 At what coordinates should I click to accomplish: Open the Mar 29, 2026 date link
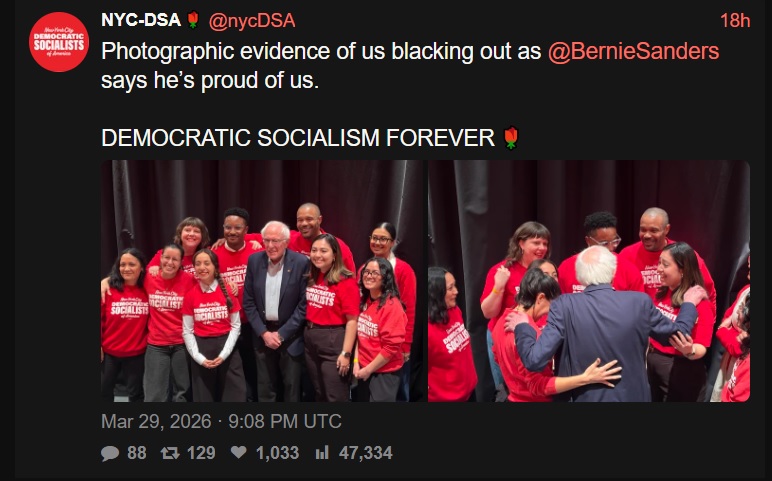pyautogui.click(x=221, y=421)
